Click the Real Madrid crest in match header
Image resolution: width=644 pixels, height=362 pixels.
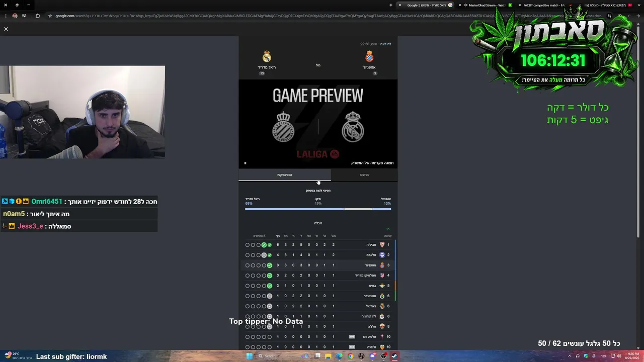267,56
